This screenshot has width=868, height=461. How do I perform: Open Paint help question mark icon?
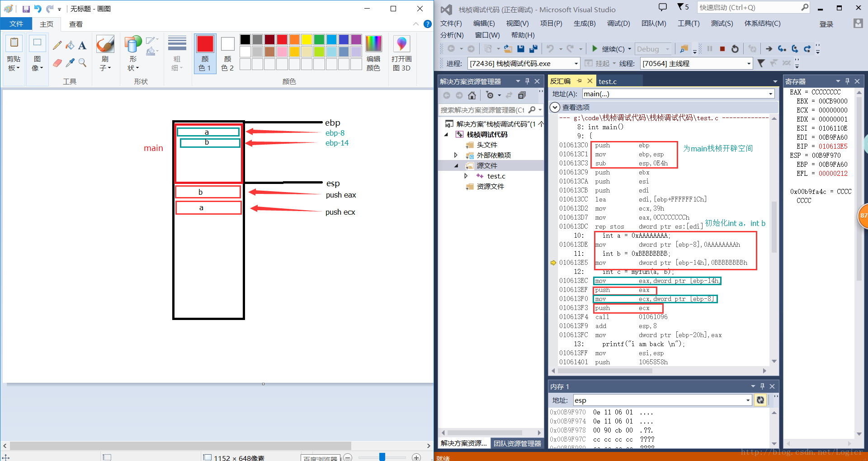(x=427, y=24)
